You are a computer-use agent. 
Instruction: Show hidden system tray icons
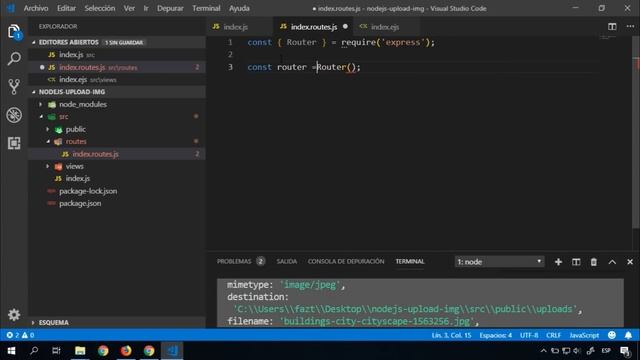click(x=543, y=351)
